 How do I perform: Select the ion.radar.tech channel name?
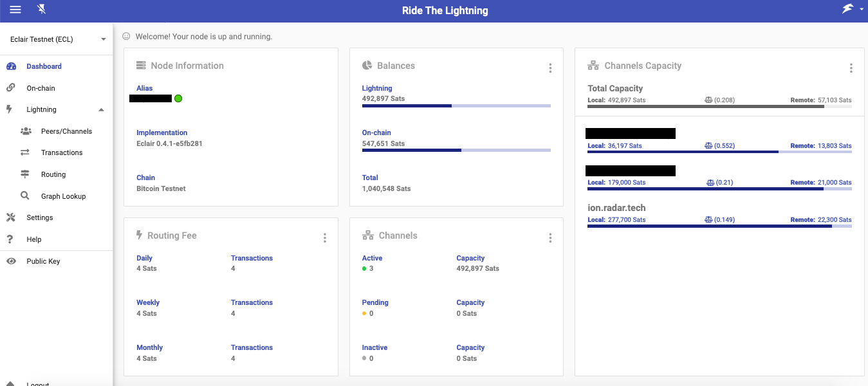(x=616, y=208)
